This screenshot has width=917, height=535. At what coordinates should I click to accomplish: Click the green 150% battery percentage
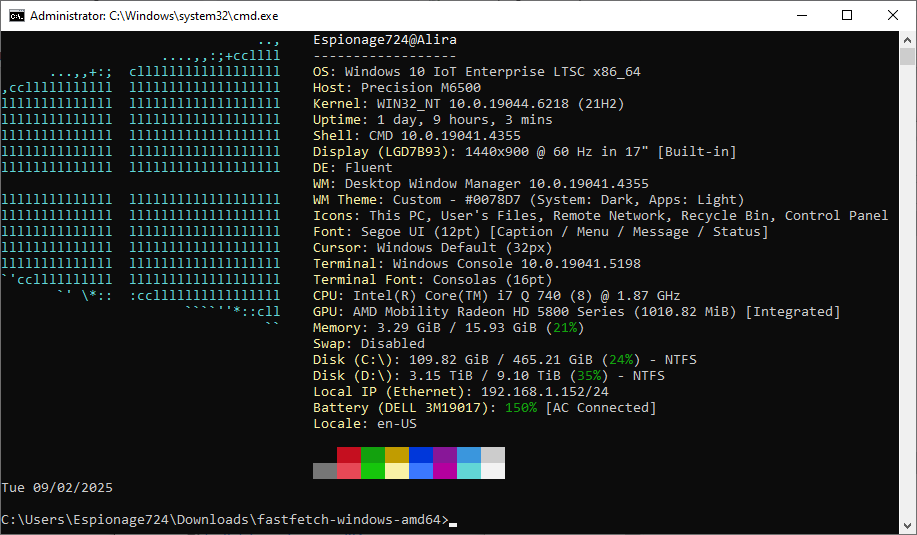pos(521,408)
